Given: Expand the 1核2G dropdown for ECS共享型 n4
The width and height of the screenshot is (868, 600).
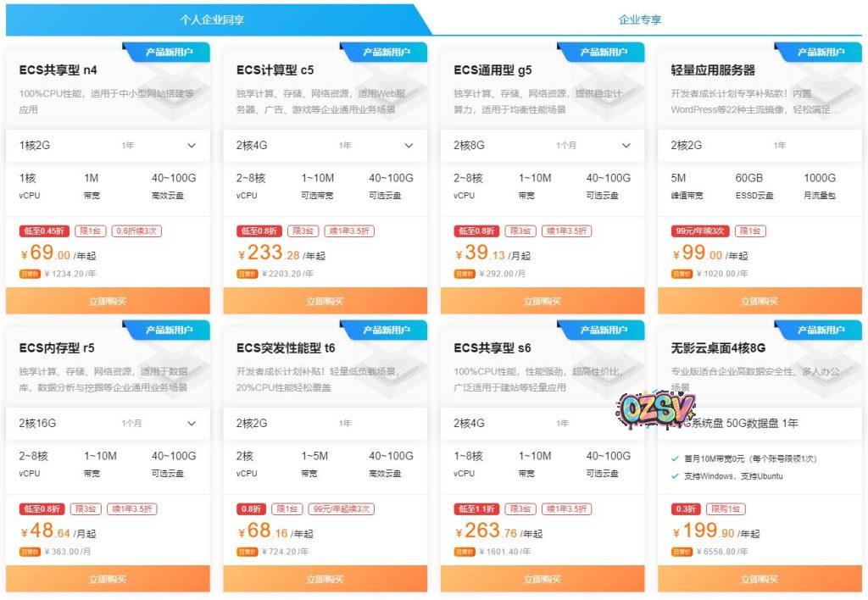Looking at the screenshot, I should pos(108,145).
